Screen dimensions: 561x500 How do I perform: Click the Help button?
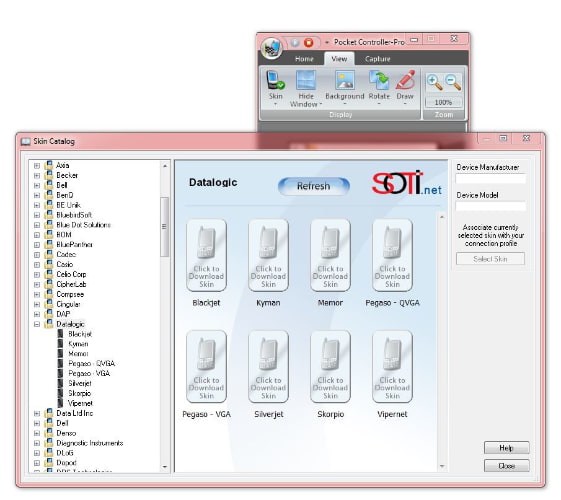pos(506,448)
